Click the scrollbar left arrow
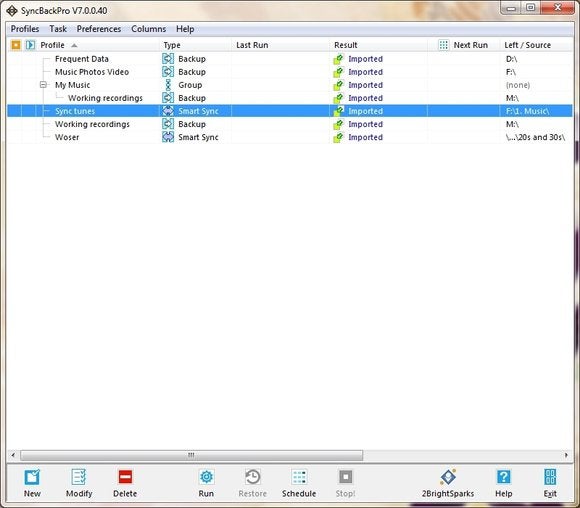580x508 pixels. [x=13, y=455]
